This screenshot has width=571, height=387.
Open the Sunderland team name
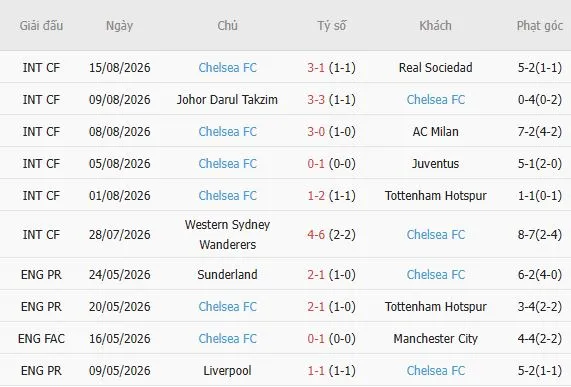tap(227, 275)
